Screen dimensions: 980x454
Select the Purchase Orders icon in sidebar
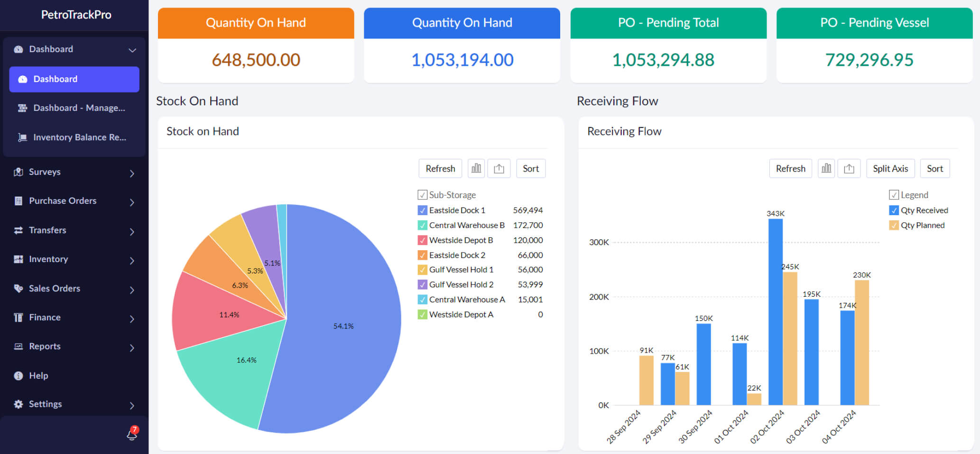click(x=18, y=201)
